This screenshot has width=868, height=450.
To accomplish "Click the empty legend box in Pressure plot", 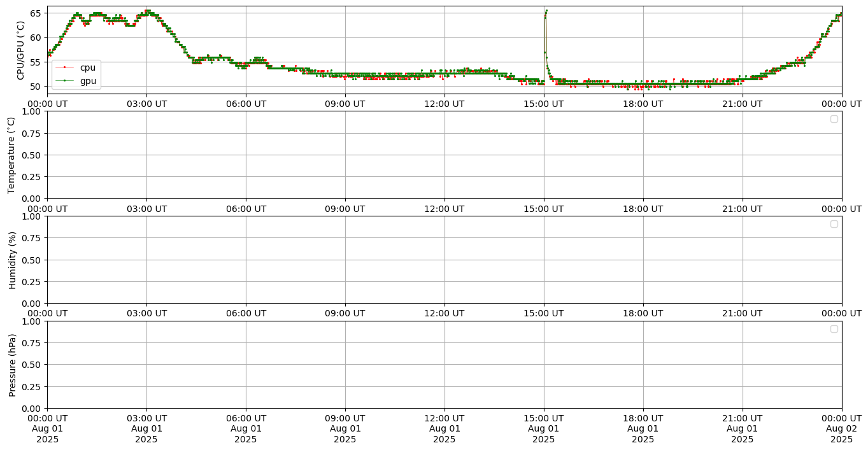I will tap(834, 329).
